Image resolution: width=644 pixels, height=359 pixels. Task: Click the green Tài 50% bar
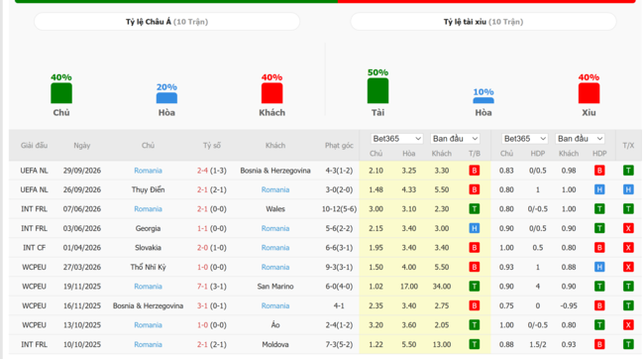pos(377,90)
